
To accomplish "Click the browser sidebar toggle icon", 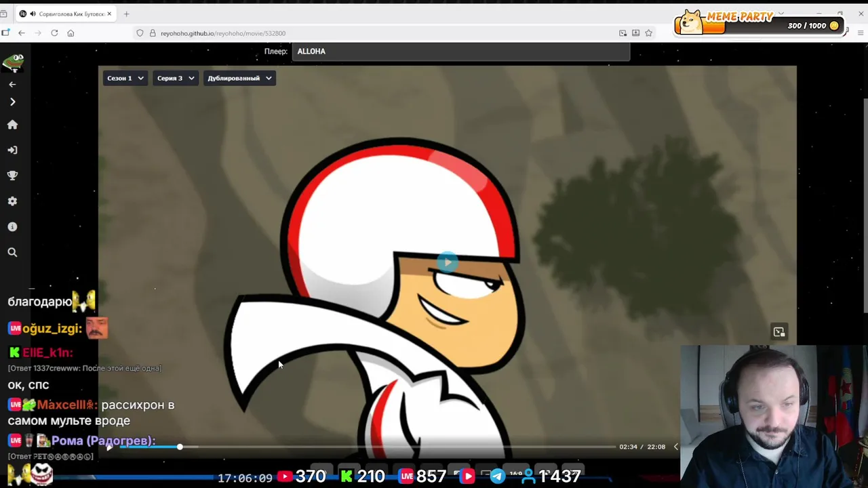I will click(x=5, y=33).
